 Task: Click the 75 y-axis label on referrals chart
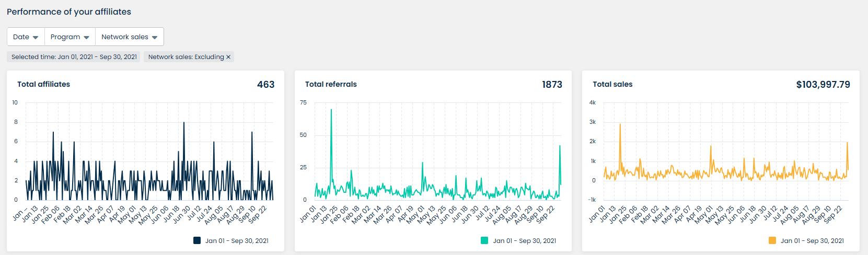pos(303,102)
